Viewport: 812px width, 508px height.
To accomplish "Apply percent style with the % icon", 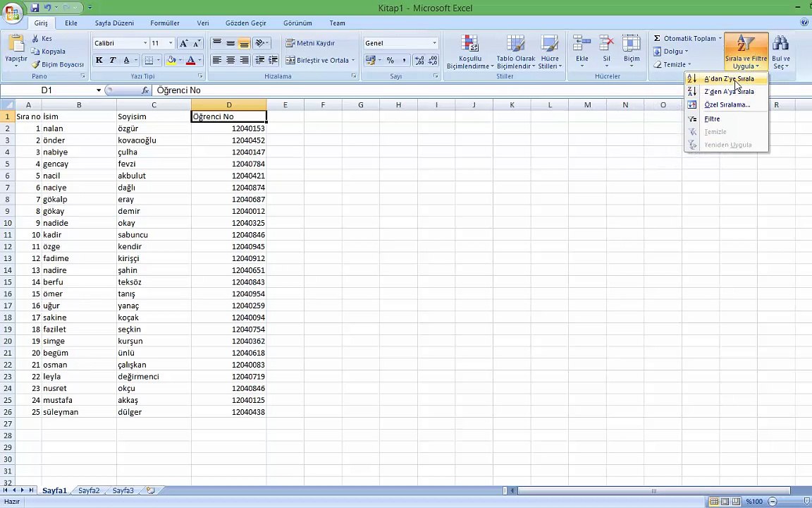I will [x=390, y=60].
